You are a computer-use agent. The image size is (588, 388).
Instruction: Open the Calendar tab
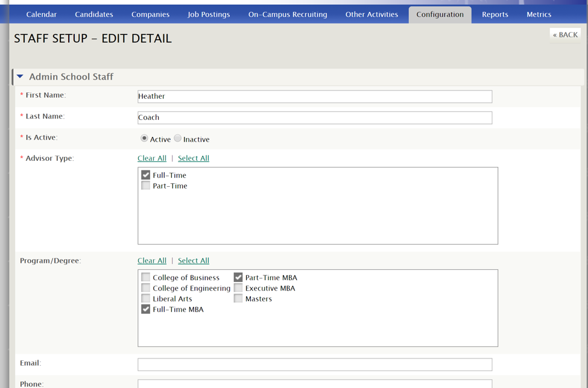(41, 14)
